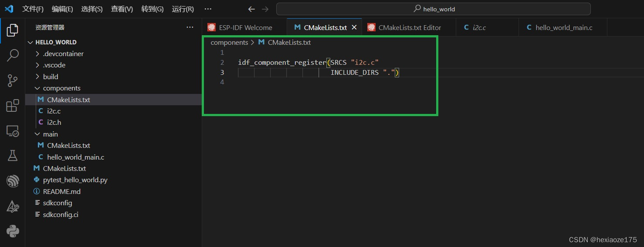
Task: Click line number 2 in the gutter
Action: tap(222, 62)
